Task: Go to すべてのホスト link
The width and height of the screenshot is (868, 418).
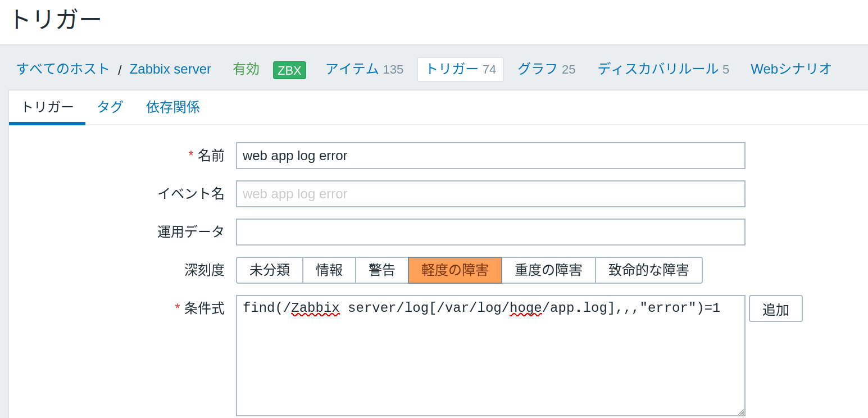Action: 63,69
